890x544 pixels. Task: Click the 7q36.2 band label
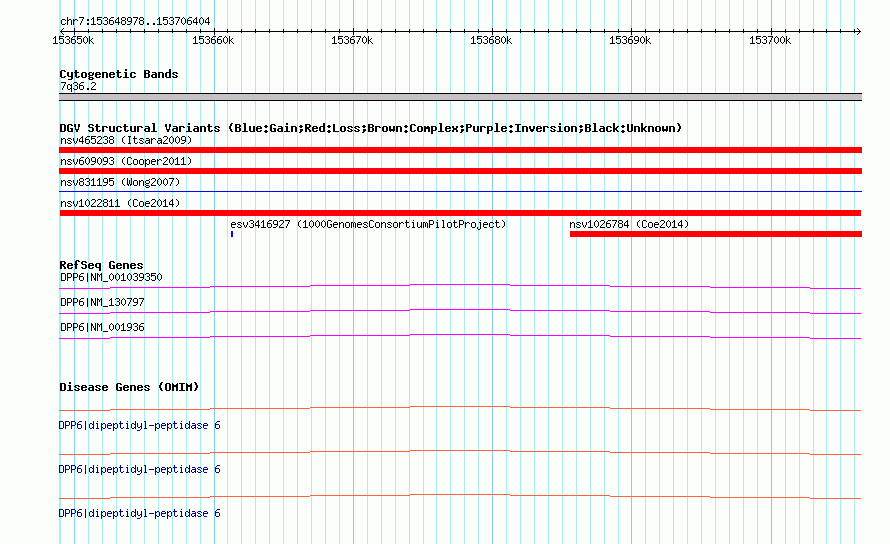pos(78,86)
